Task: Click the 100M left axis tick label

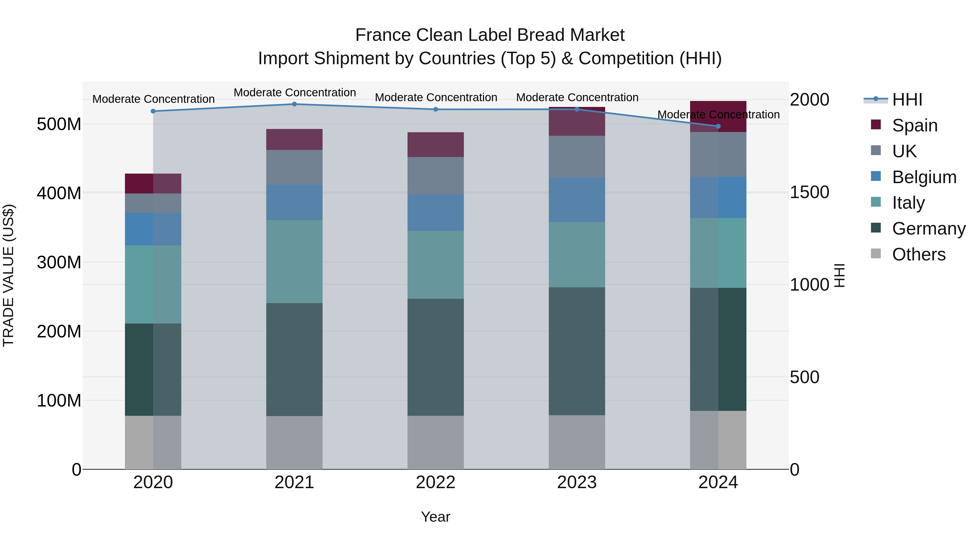Action: [59, 401]
